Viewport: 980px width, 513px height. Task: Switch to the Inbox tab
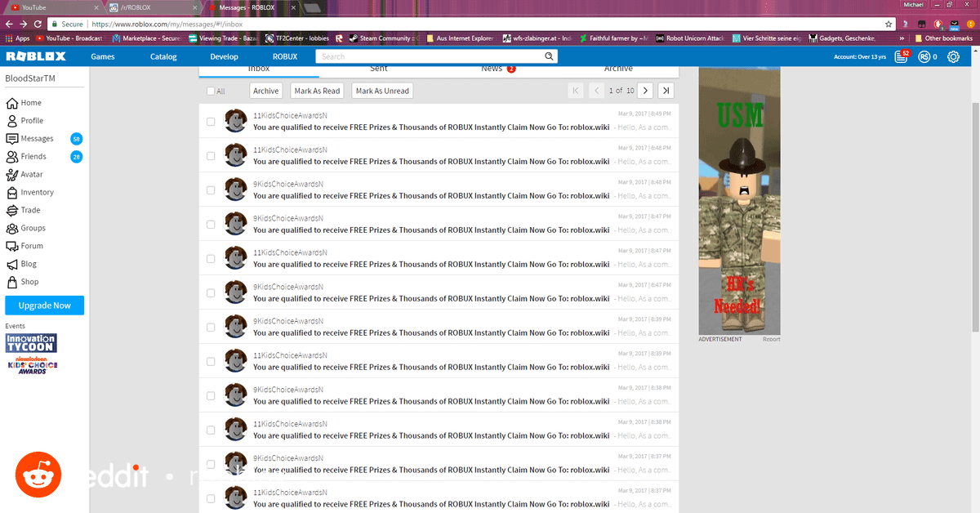click(x=259, y=69)
